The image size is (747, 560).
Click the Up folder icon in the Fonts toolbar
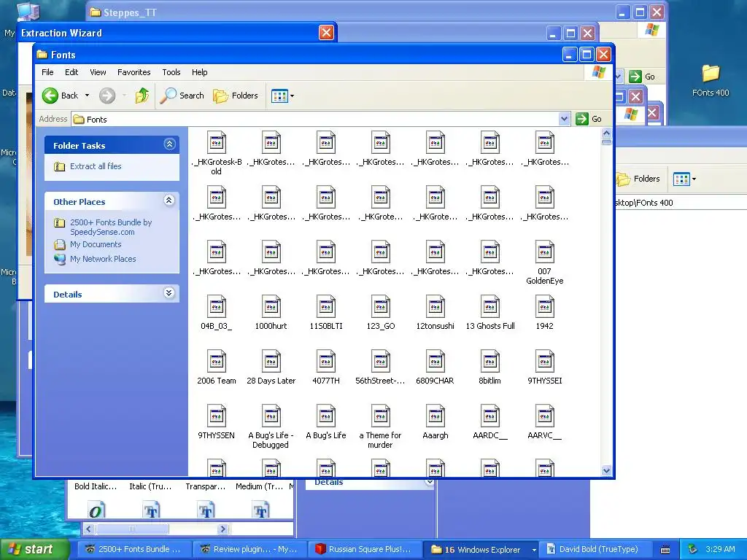tap(142, 96)
